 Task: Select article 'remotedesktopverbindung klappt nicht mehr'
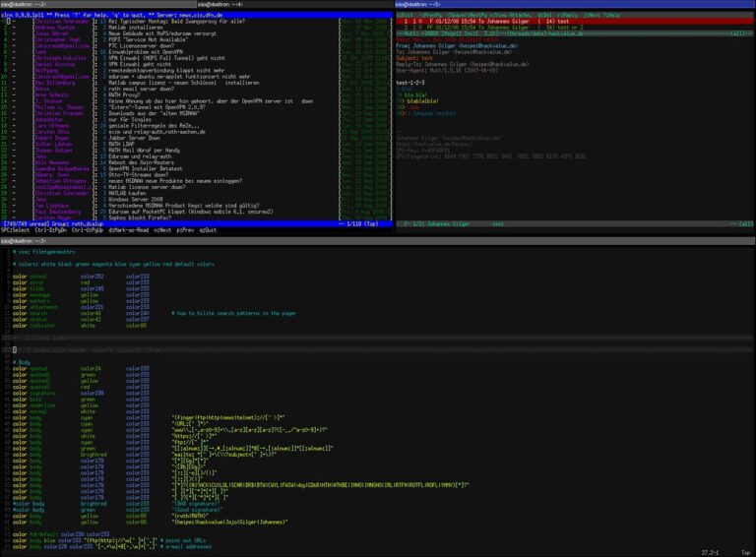click(x=166, y=70)
